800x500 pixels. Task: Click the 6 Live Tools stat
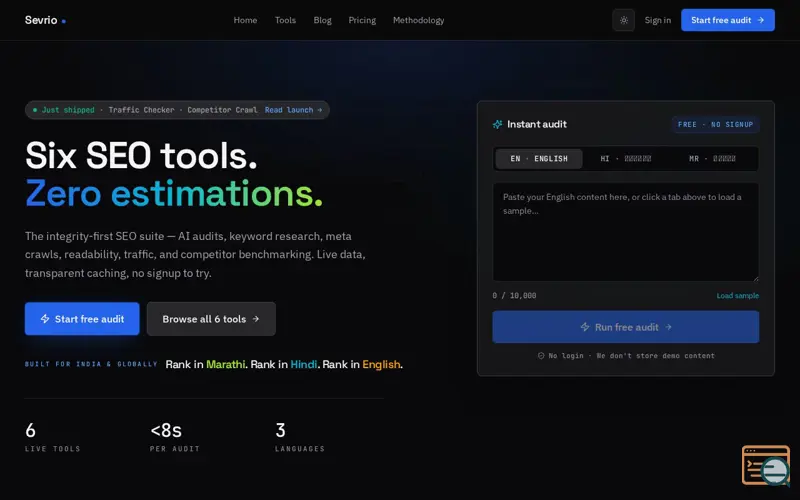tap(53, 437)
